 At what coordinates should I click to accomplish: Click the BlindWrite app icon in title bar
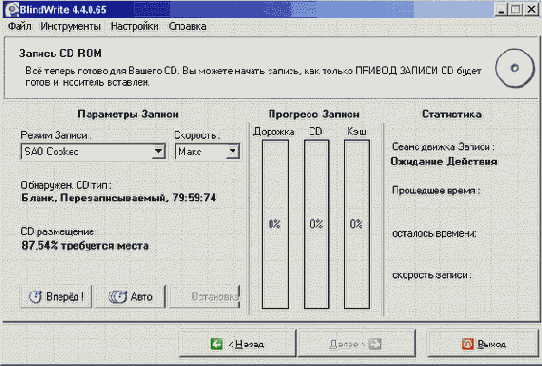[x=11, y=9]
